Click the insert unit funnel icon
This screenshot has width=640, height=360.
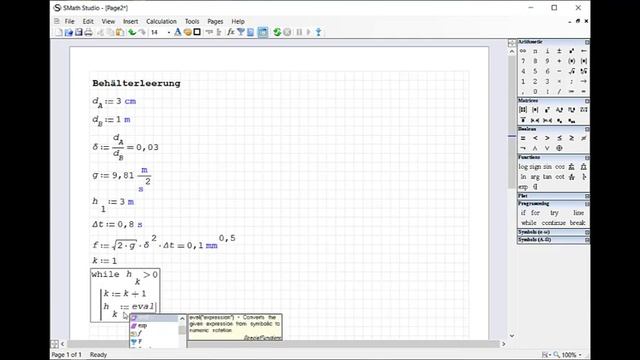(x=241, y=32)
